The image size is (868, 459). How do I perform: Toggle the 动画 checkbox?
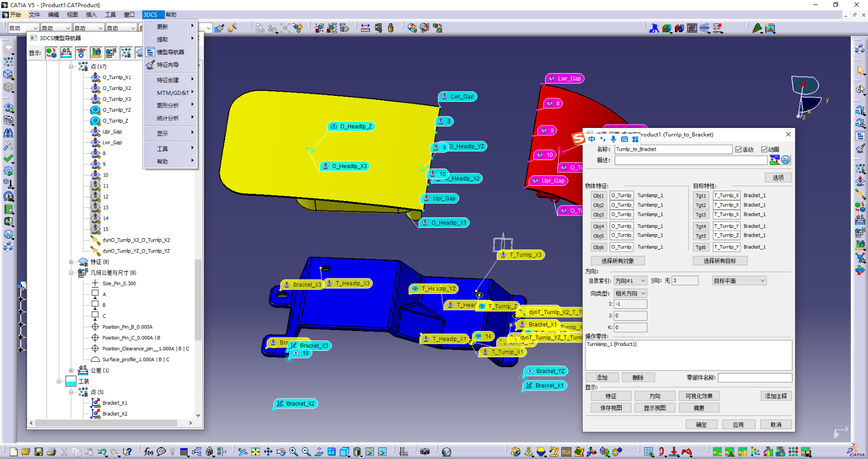point(764,149)
